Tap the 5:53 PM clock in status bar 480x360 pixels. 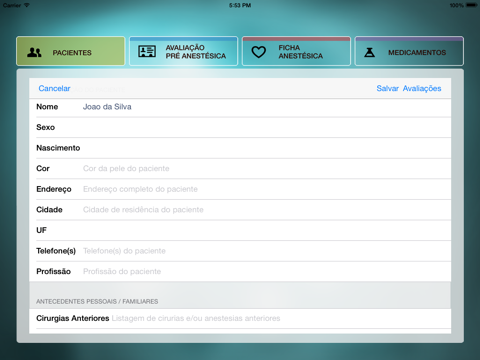tap(240, 5)
